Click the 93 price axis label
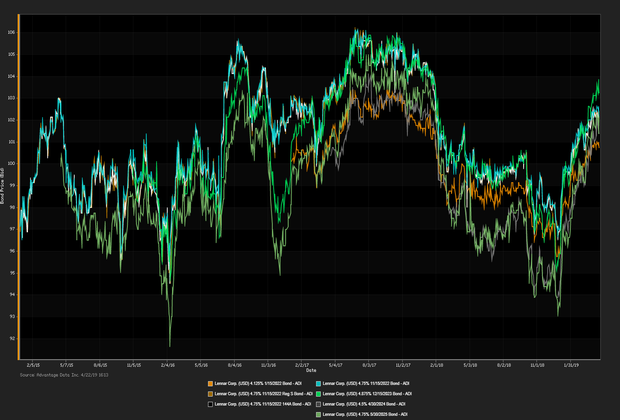This screenshot has width=620, height=420. click(x=12, y=316)
